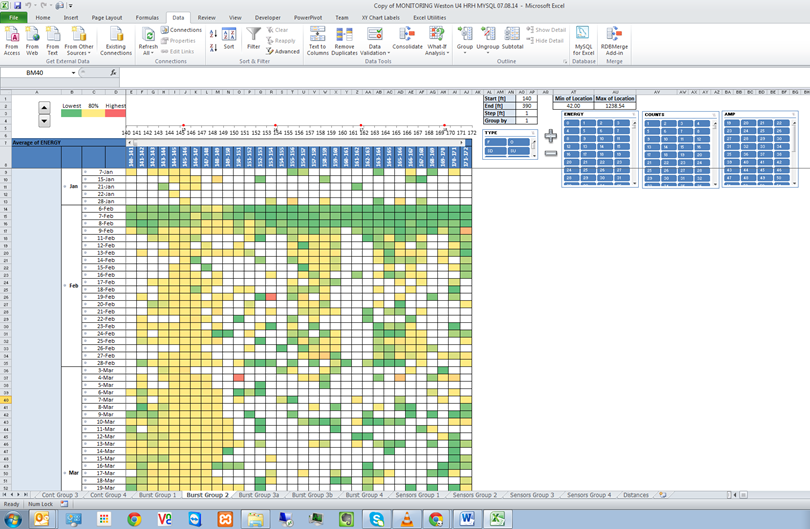Click the Insert new worksheet tab icon
Image resolution: width=810 pixels, height=529 pixels.
pyautogui.click(x=662, y=495)
